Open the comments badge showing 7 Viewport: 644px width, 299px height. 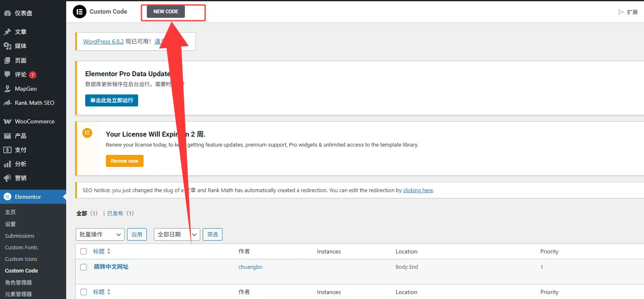click(x=33, y=75)
